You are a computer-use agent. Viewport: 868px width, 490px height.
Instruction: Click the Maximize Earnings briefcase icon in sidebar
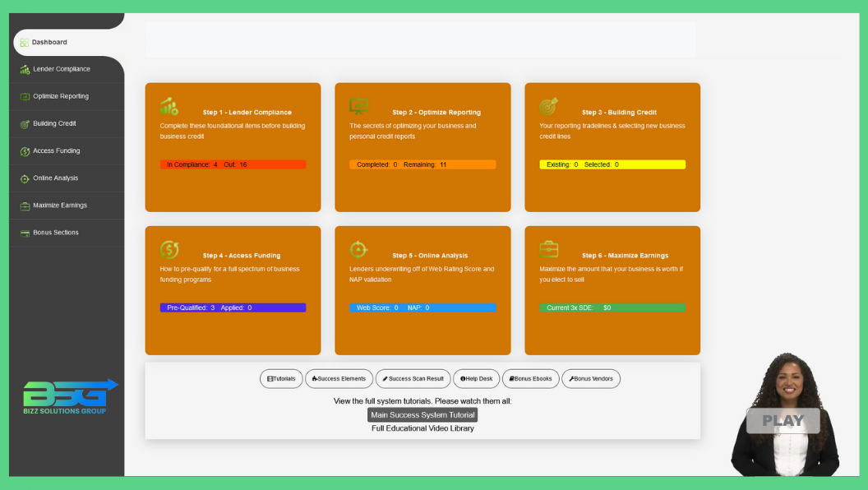tap(25, 206)
